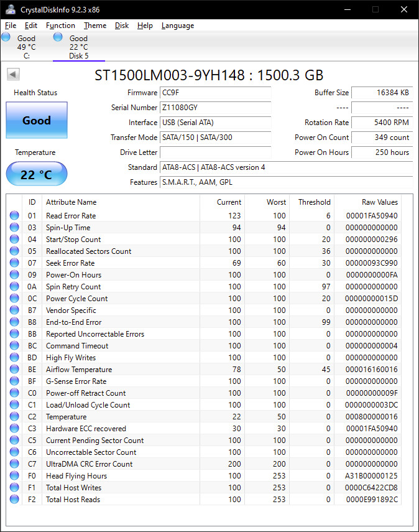419x532 pixels.
Task: Click status orb for Current Pending Sector Count
Action: pos(14,440)
